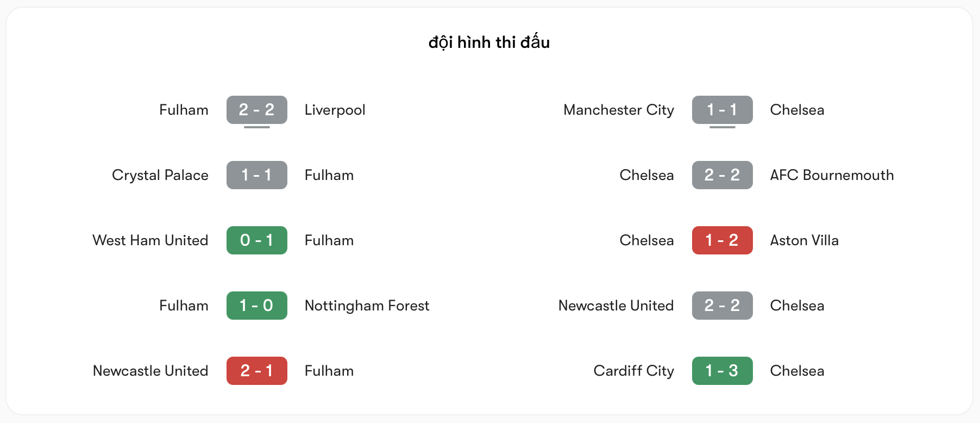
Task: Select the Fulham team name in the top row
Action: click(x=184, y=110)
